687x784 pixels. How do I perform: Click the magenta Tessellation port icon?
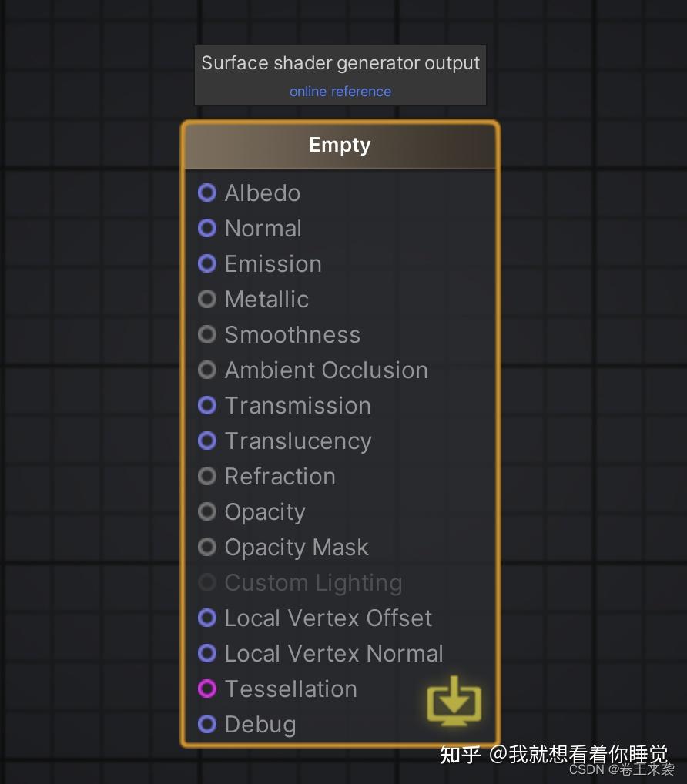point(206,689)
